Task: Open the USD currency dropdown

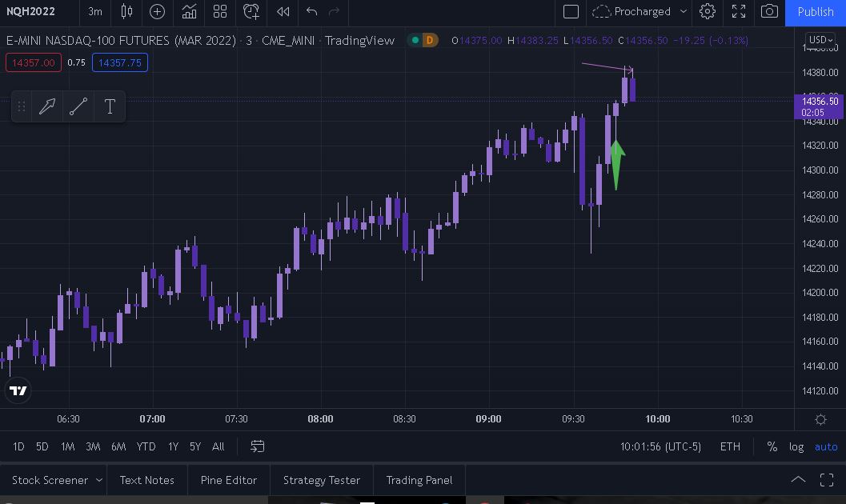Action: point(820,40)
